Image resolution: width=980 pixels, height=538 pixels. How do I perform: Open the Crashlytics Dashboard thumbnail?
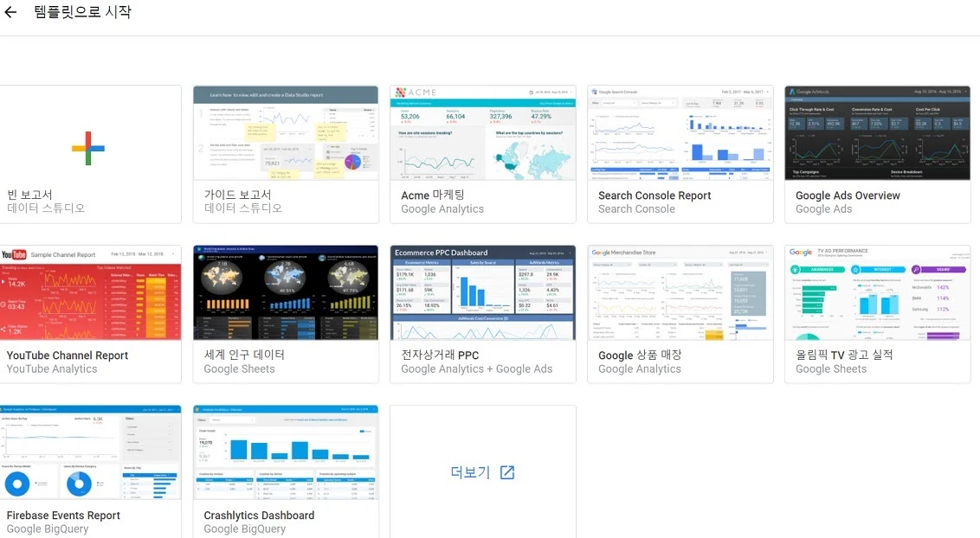pos(286,452)
